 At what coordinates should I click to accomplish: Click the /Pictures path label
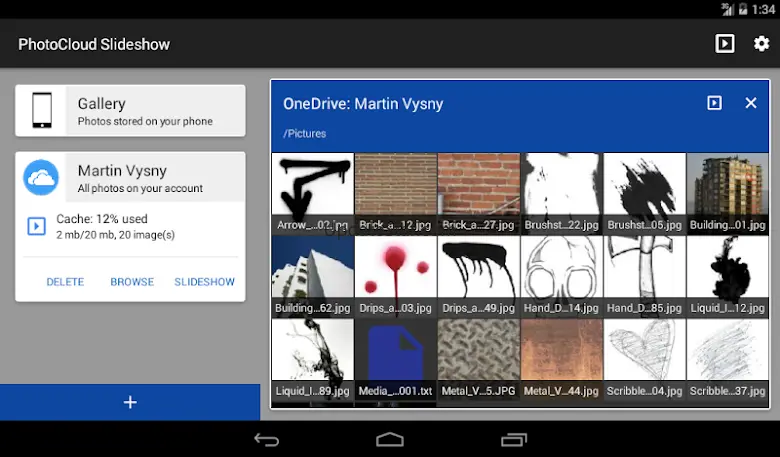tap(304, 133)
